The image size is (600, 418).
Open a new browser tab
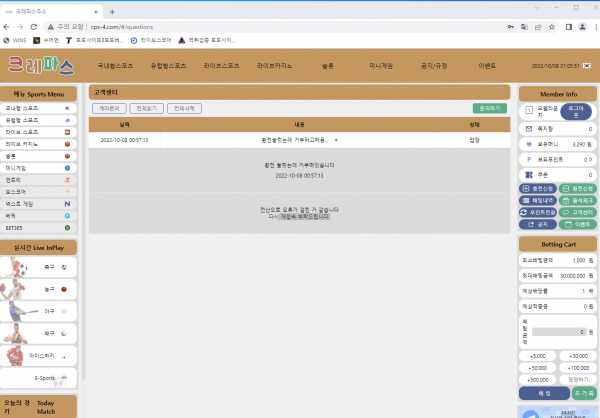112,11
